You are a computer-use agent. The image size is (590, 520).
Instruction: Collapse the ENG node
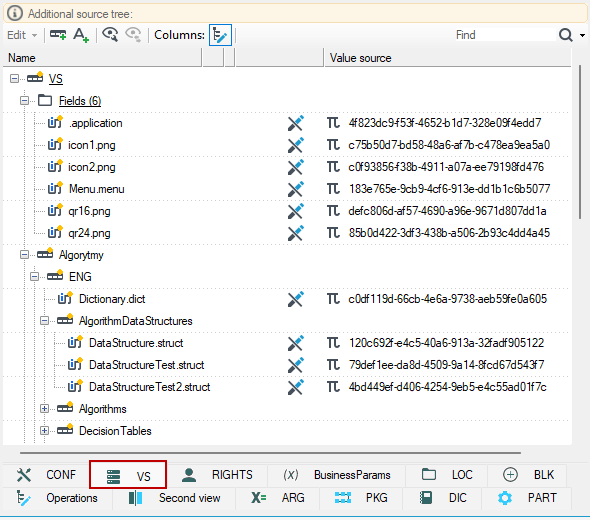(35, 277)
